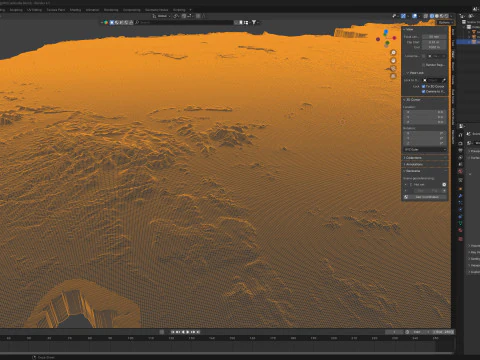This screenshot has height=360, width=480.
Task: Open Geoscene settings gear icon
Action: pos(444,184)
